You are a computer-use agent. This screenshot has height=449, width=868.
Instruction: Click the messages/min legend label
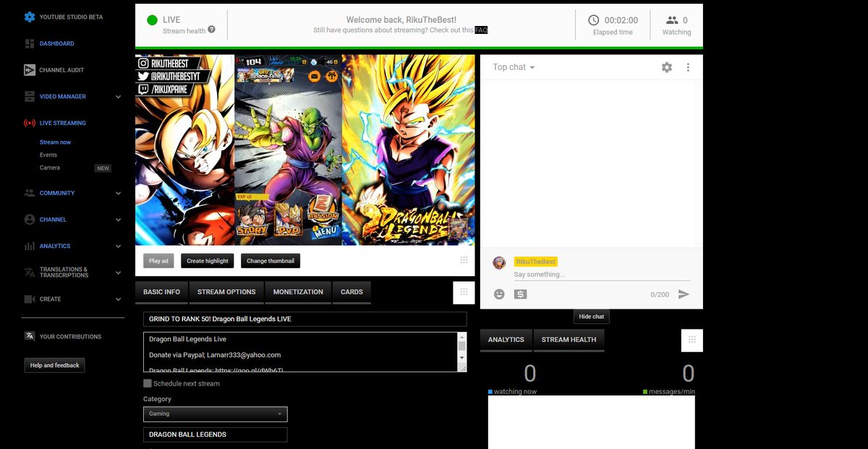point(671,392)
